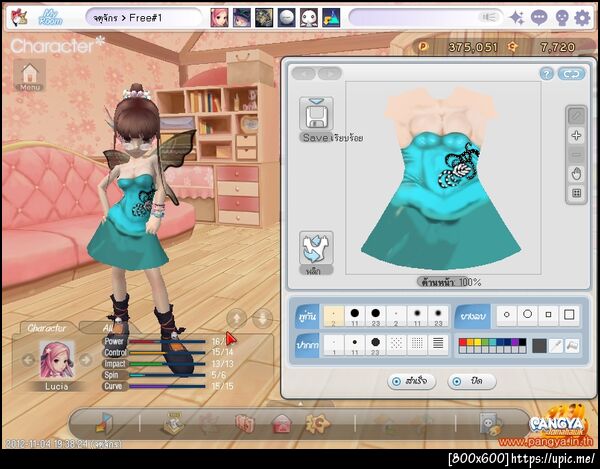This screenshot has height=469, width=600.
Task: Open the settings gear icon
Action: [582, 18]
